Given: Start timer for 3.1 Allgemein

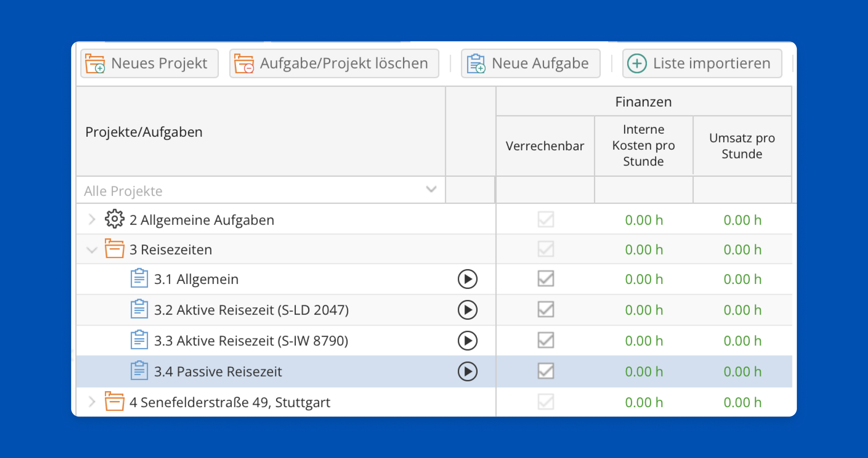Looking at the screenshot, I should pos(467,279).
